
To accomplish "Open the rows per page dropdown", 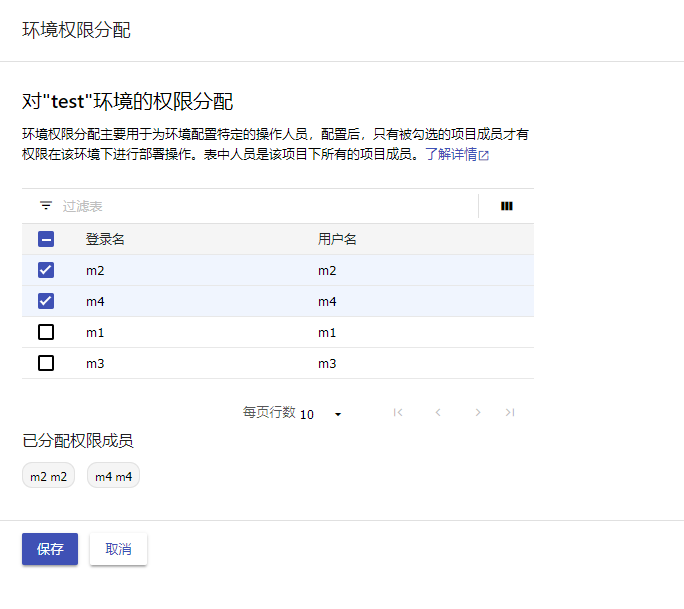I will [322, 414].
